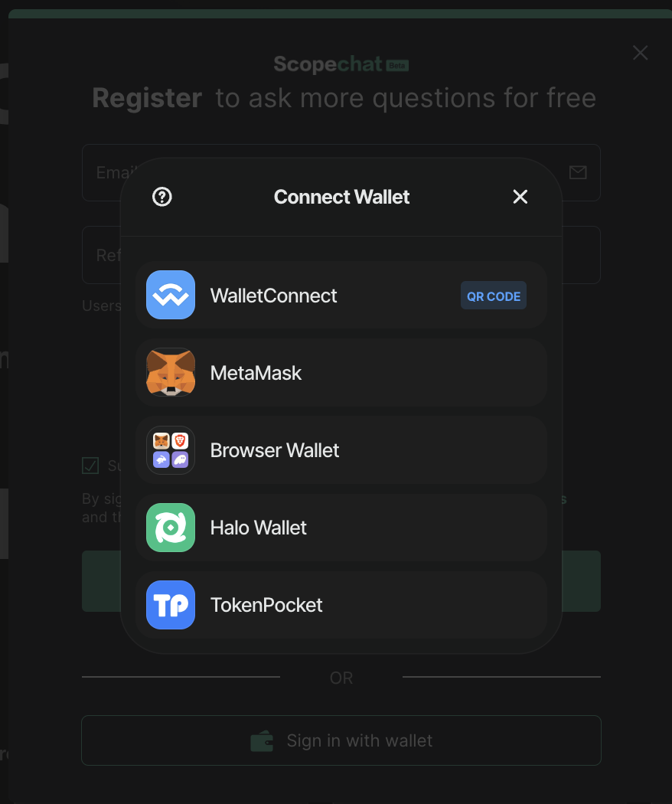Click the QR CODE badge
The height and width of the screenshot is (804, 672).
494,296
